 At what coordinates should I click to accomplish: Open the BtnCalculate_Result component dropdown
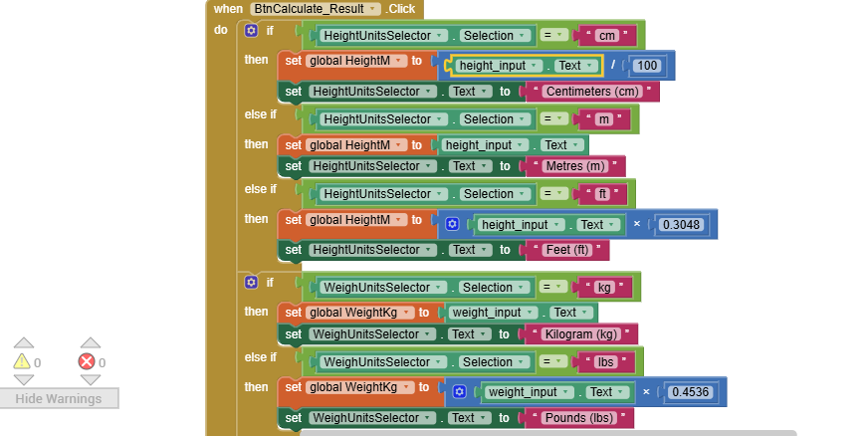pos(373,9)
